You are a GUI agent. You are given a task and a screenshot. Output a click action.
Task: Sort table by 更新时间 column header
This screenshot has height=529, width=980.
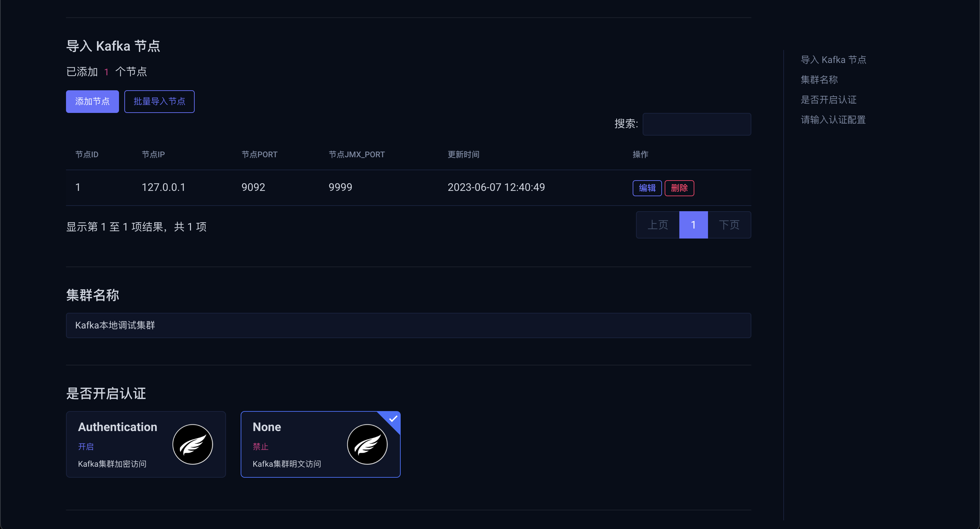coord(463,154)
